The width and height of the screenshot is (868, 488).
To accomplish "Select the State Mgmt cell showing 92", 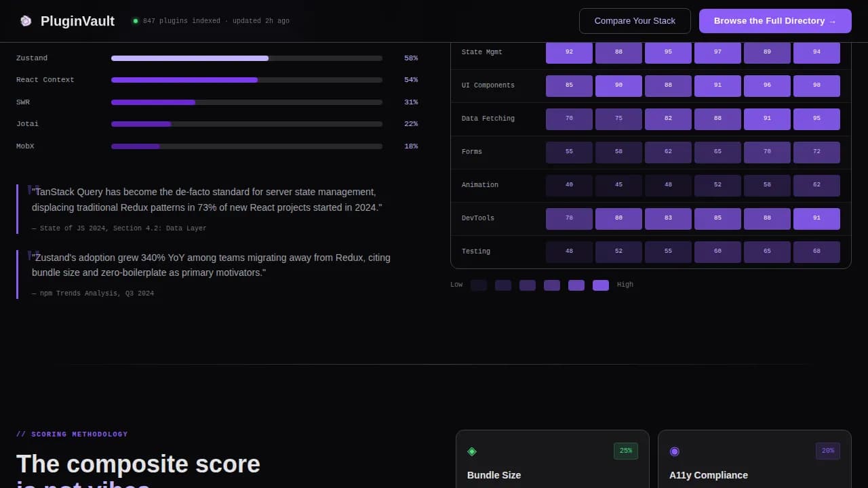I will [569, 52].
